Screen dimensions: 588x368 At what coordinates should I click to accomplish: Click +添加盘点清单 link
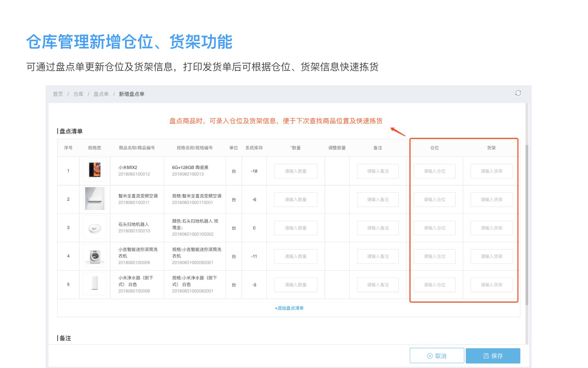click(289, 308)
